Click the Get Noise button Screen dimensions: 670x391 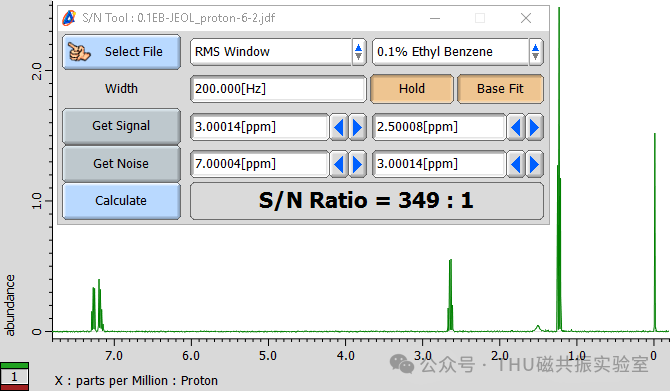point(121,164)
